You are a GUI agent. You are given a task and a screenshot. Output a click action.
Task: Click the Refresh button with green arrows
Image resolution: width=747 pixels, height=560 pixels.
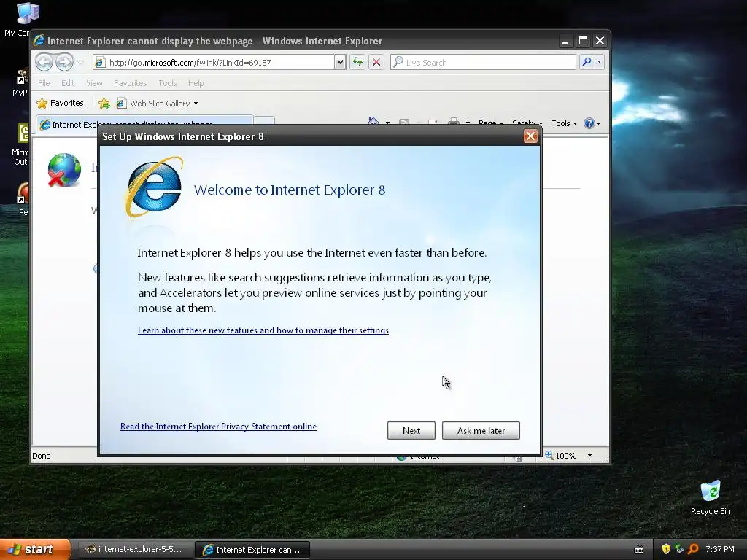357,63
